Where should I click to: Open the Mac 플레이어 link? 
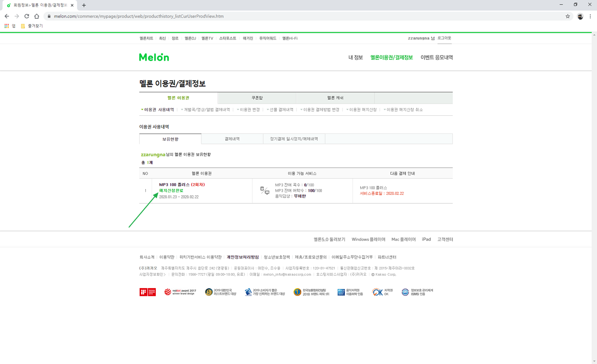point(403,239)
